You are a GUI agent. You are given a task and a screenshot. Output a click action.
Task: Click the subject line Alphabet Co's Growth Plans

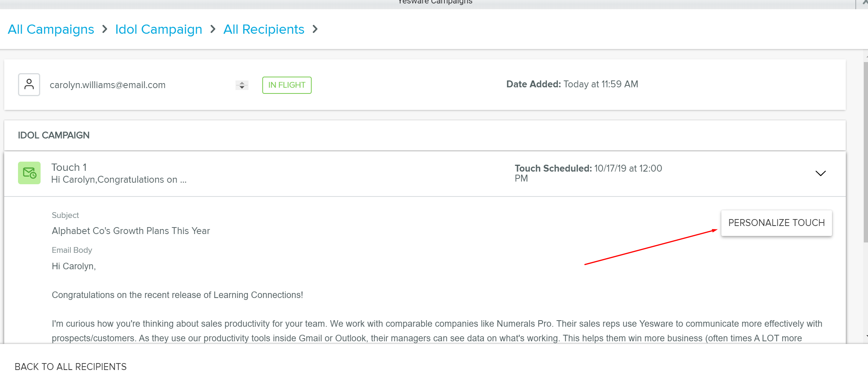(131, 231)
